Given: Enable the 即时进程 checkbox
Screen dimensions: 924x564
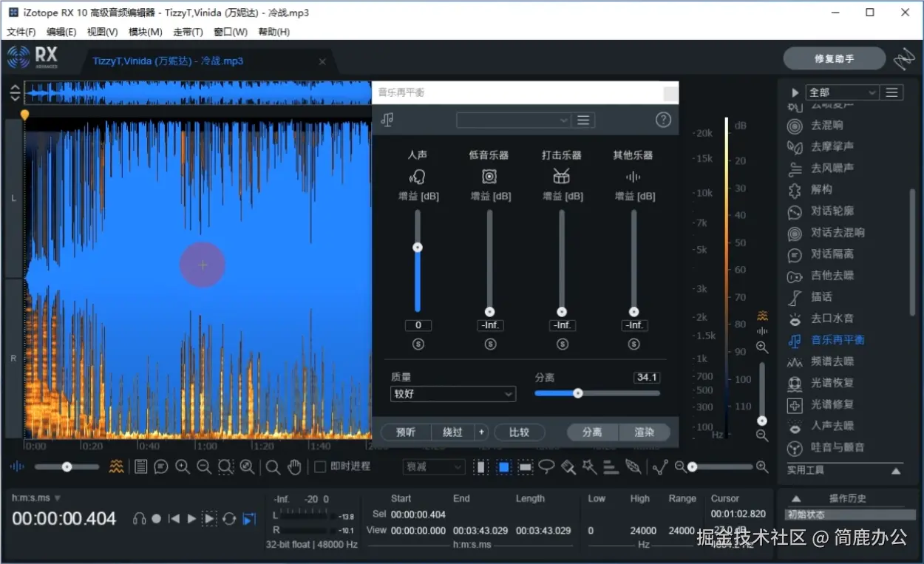Looking at the screenshot, I should coord(320,466).
